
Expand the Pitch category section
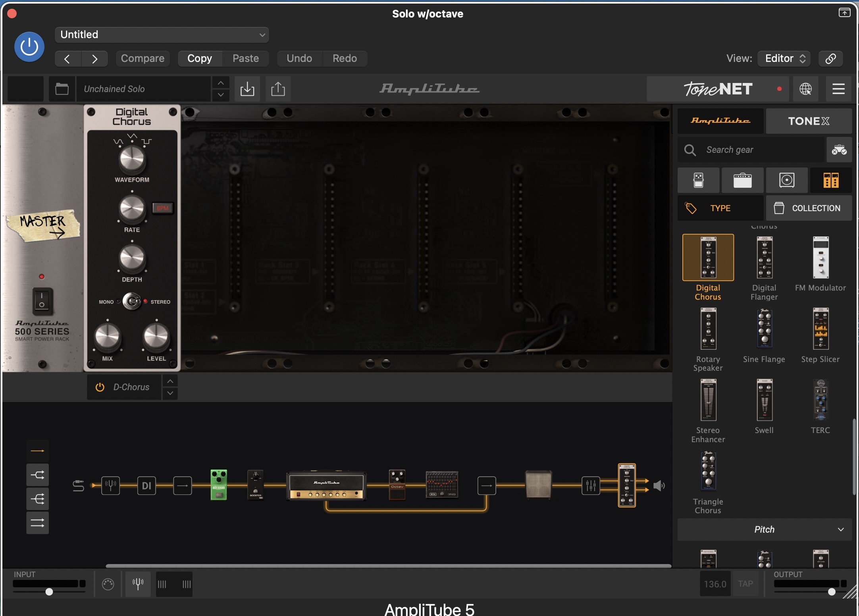[x=764, y=529]
